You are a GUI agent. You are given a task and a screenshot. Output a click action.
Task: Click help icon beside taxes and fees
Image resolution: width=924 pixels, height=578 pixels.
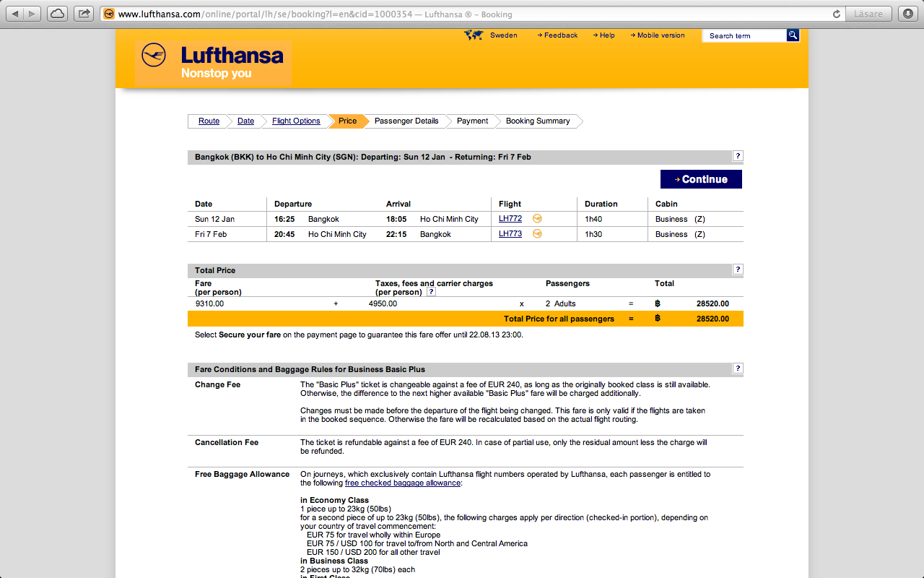click(x=431, y=292)
